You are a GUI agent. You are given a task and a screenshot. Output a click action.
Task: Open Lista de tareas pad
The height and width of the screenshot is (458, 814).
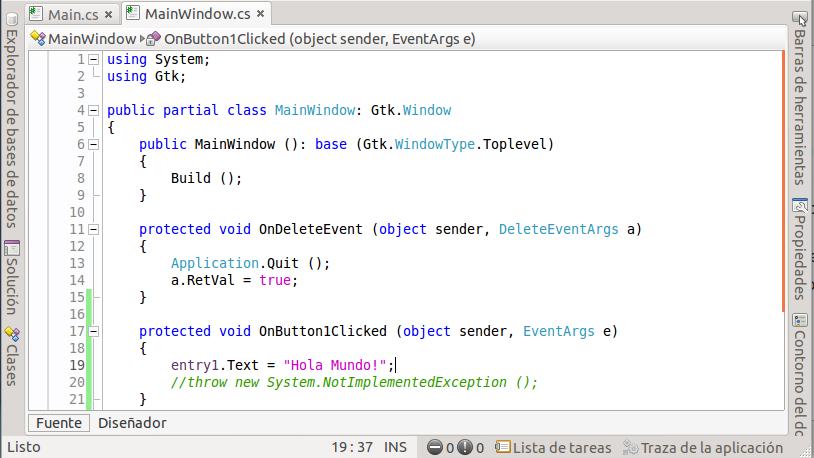(x=562, y=448)
